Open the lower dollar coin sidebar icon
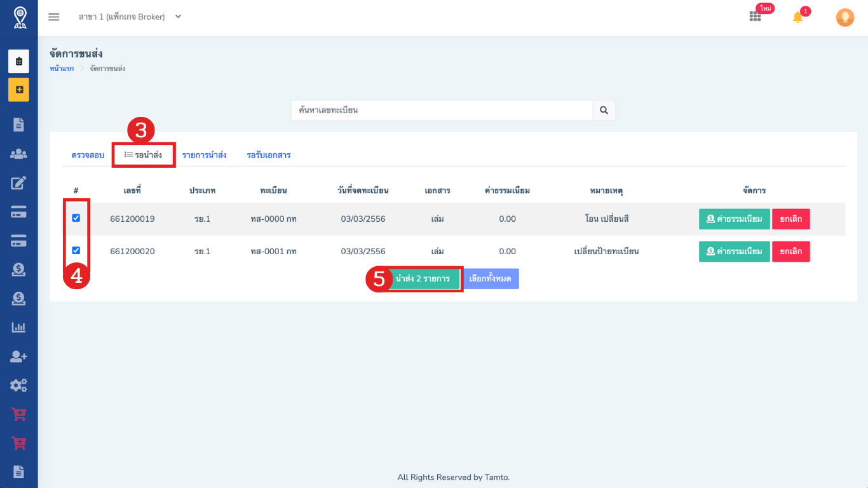The width and height of the screenshot is (868, 488). pyautogui.click(x=18, y=299)
